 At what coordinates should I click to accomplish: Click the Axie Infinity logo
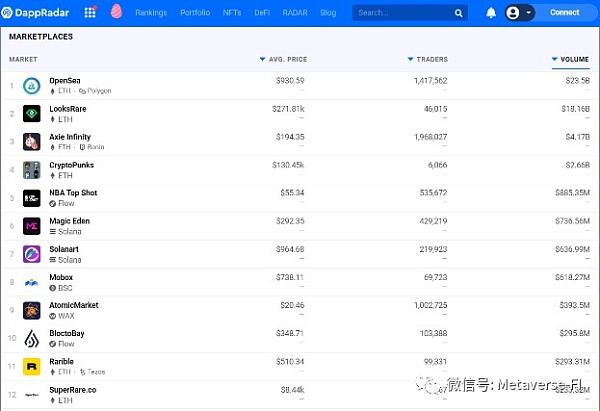(x=31, y=141)
